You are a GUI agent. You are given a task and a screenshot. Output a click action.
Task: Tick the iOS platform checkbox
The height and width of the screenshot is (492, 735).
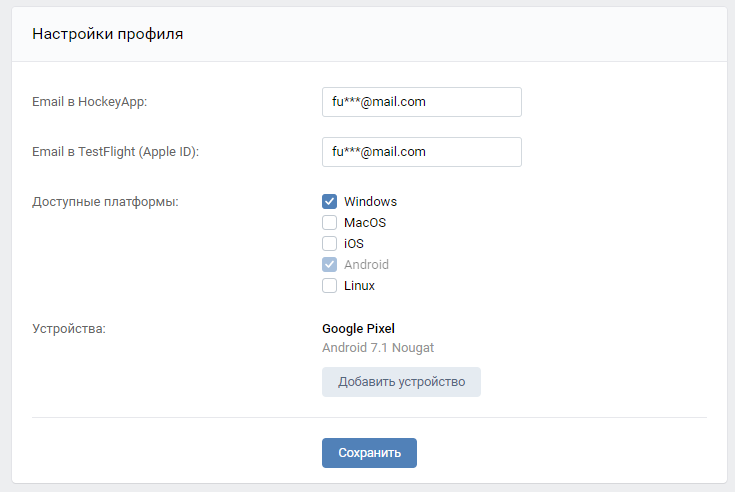click(330, 244)
